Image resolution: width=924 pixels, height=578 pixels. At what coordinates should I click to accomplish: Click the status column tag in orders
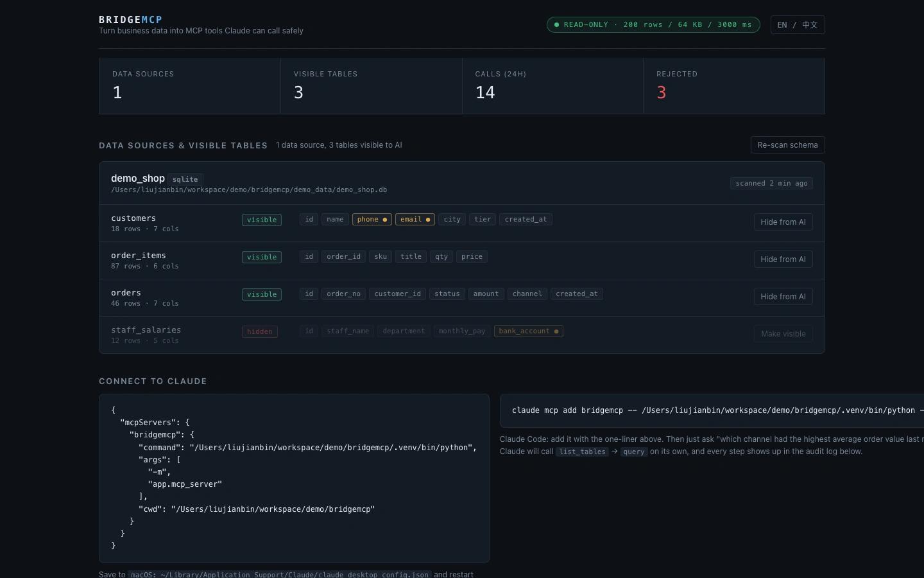[x=447, y=294]
